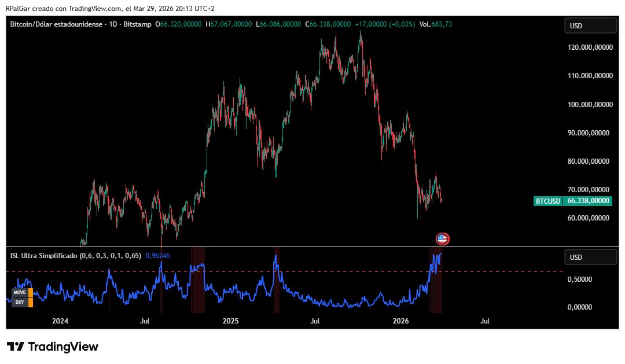The height and width of the screenshot is (364, 625).
Task: Click the Bitcoin/Dólar estadounidense symbol title
Action: pos(56,24)
